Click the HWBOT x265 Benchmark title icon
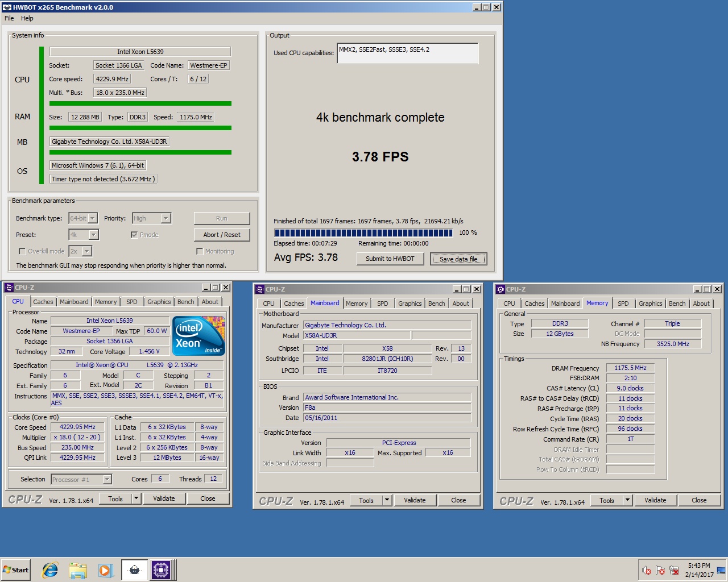 pyautogui.click(x=7, y=7)
